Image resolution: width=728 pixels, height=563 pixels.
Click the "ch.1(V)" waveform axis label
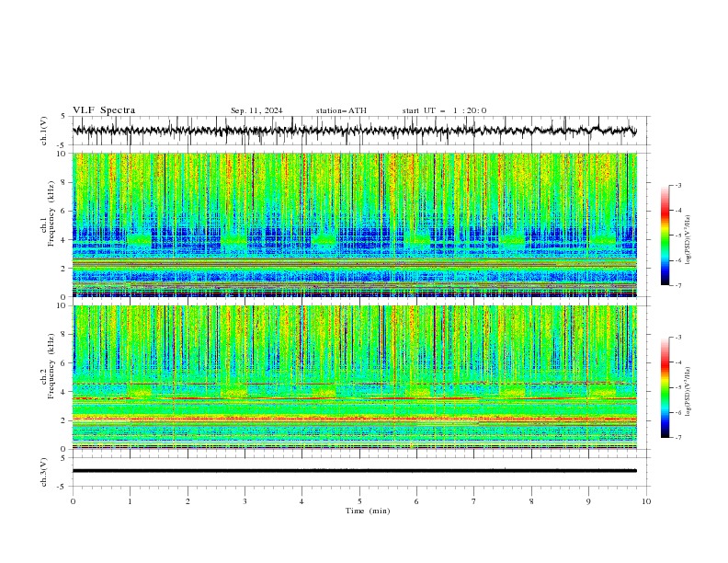[44, 131]
